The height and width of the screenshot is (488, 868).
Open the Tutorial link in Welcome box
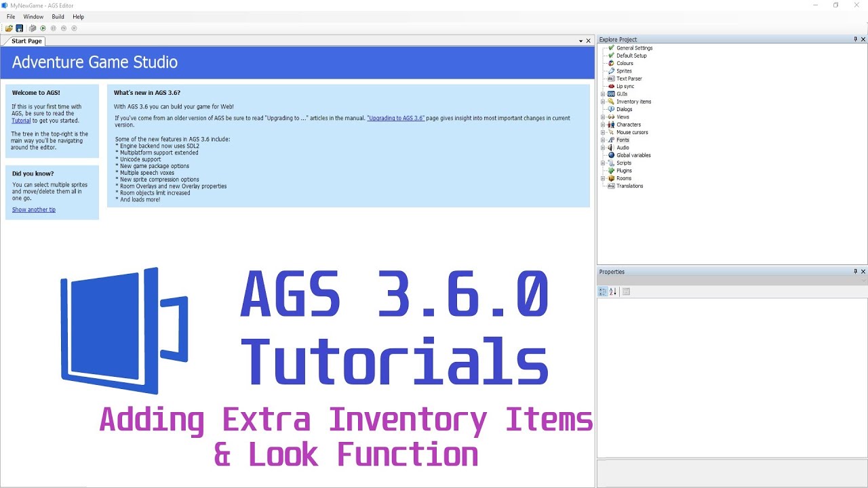coord(21,121)
